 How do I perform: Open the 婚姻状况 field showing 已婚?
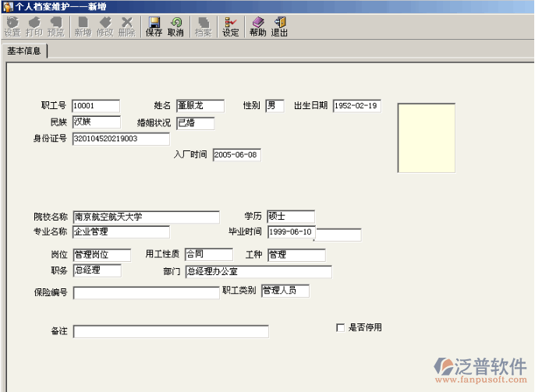click(194, 123)
